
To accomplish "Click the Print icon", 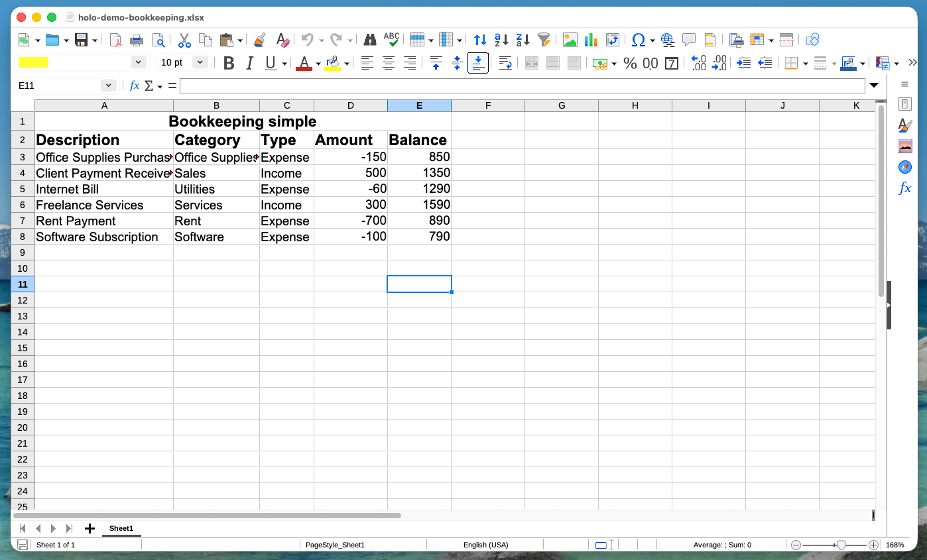I will click(137, 40).
